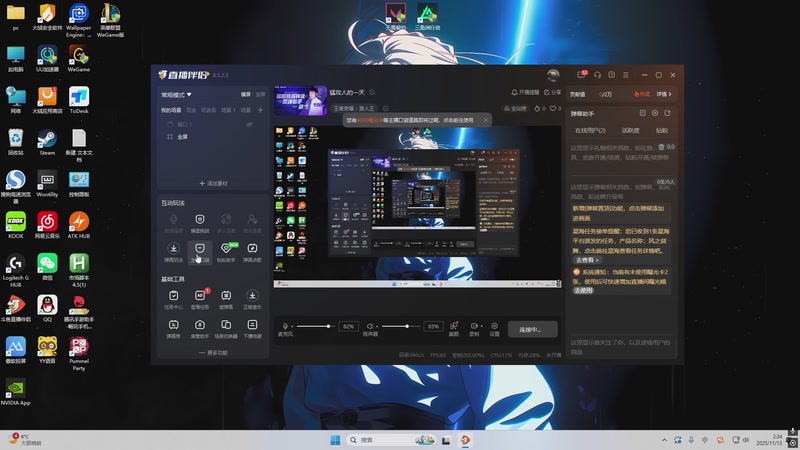Open 正版音乐 music tool
Image resolution: width=800 pixels, height=450 pixels.
[x=252, y=299]
